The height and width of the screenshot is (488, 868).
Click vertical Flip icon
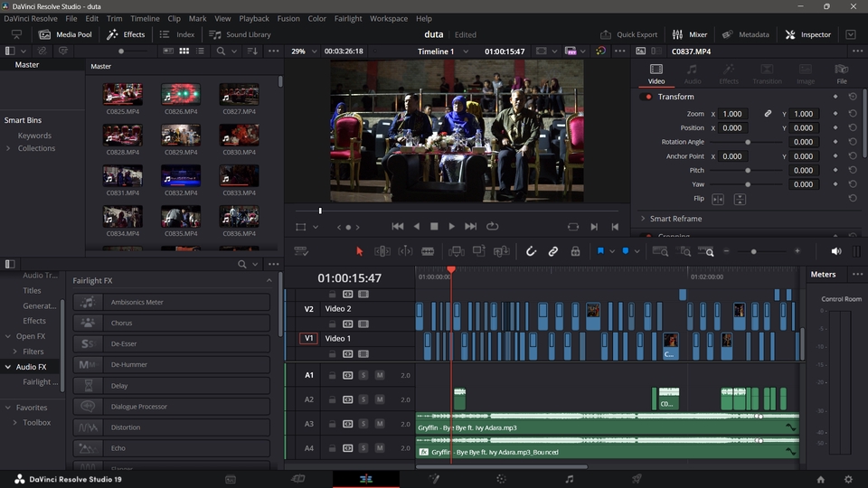740,199
